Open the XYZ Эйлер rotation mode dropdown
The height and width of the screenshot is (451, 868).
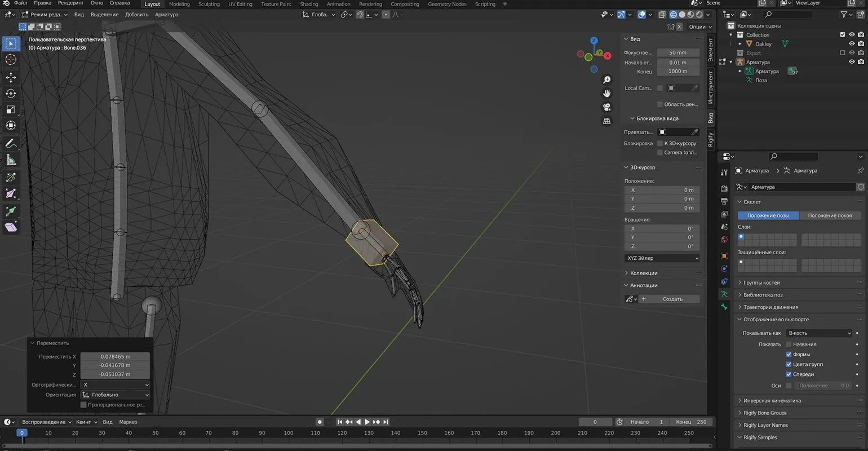[662, 258]
